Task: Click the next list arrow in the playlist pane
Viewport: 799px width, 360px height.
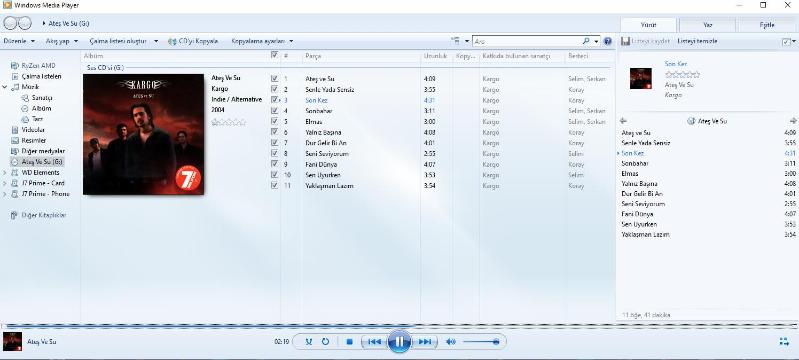Action: tap(792, 121)
